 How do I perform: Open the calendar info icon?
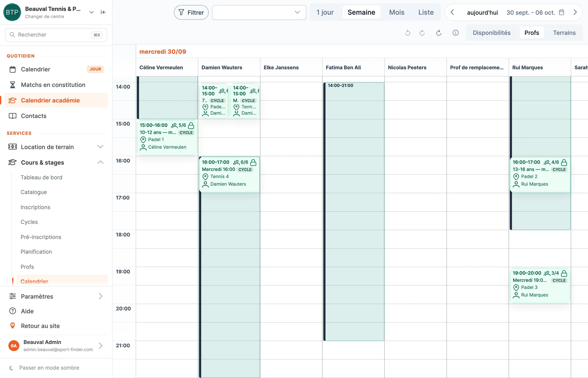point(455,33)
